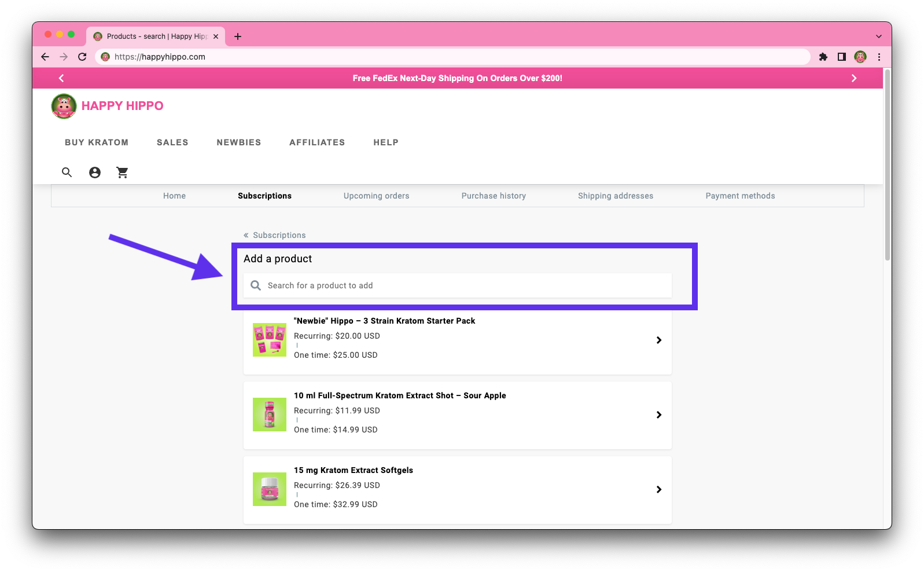The height and width of the screenshot is (572, 924).
Task: Switch to Upcoming orders tab
Action: point(377,196)
